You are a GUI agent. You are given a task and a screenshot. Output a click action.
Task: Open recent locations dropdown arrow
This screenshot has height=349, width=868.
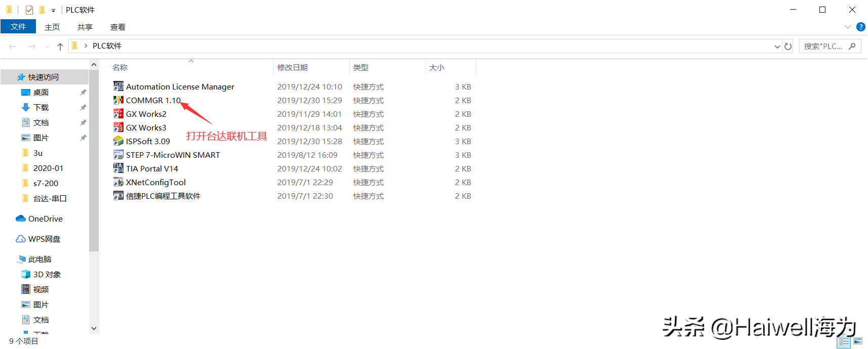click(x=47, y=46)
